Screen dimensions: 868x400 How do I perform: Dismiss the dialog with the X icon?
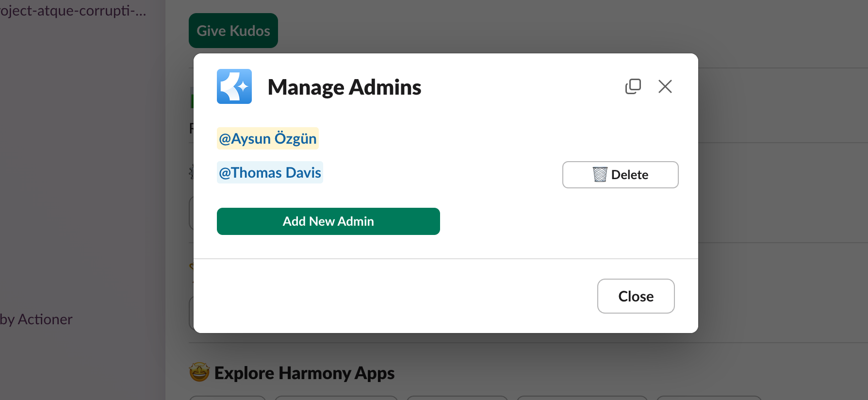[x=665, y=86]
